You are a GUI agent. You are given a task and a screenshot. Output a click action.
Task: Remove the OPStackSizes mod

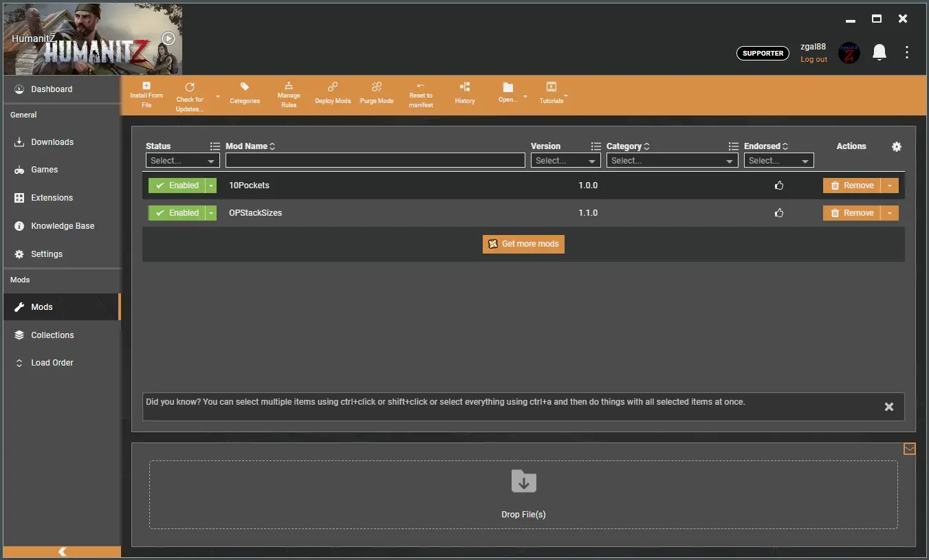(852, 213)
